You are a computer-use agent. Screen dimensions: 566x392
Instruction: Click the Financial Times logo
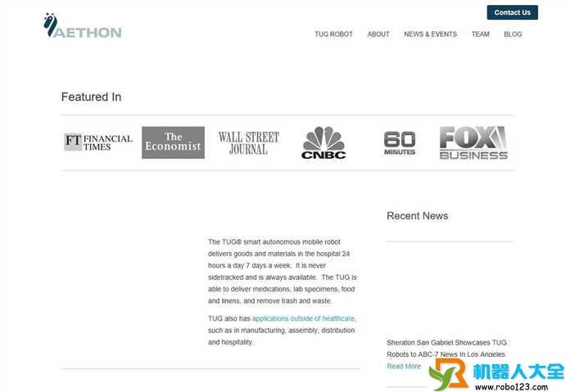[98, 142]
